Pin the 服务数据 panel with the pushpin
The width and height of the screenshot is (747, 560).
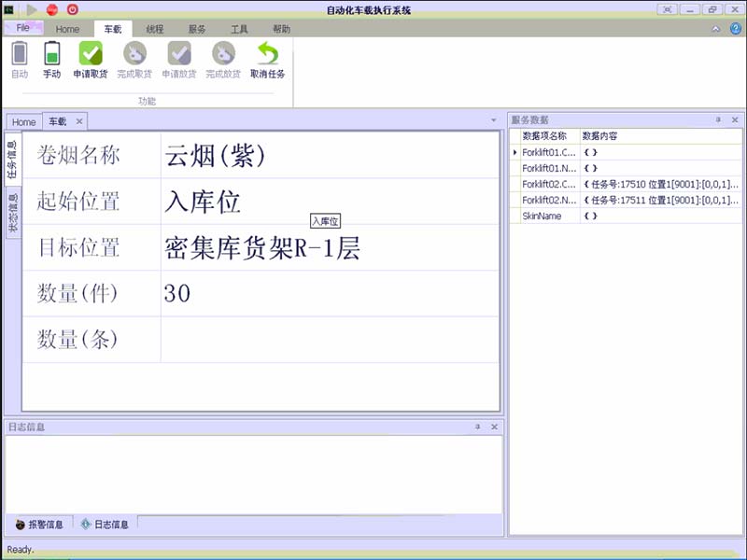click(719, 120)
